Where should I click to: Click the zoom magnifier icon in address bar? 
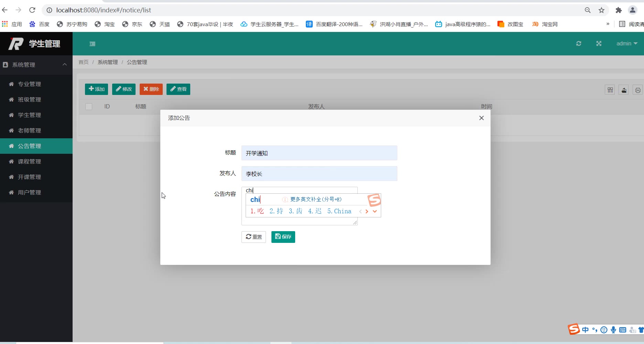[588, 10]
